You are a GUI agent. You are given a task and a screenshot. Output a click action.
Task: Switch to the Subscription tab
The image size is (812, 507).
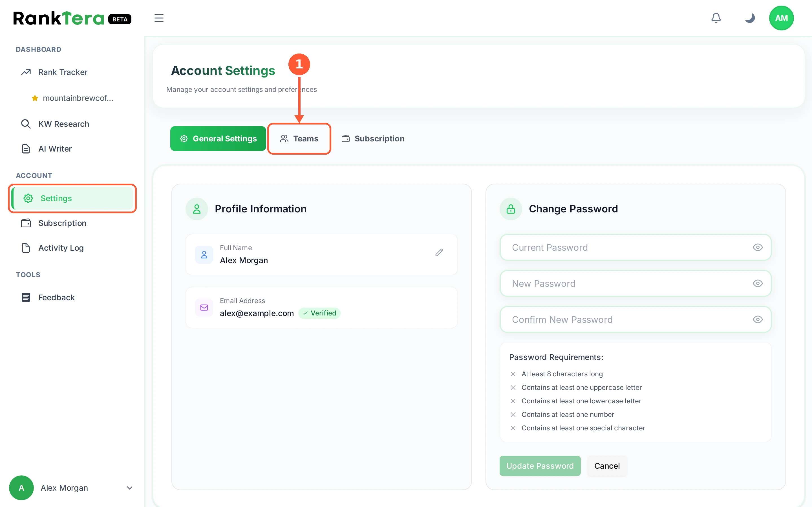click(x=373, y=139)
